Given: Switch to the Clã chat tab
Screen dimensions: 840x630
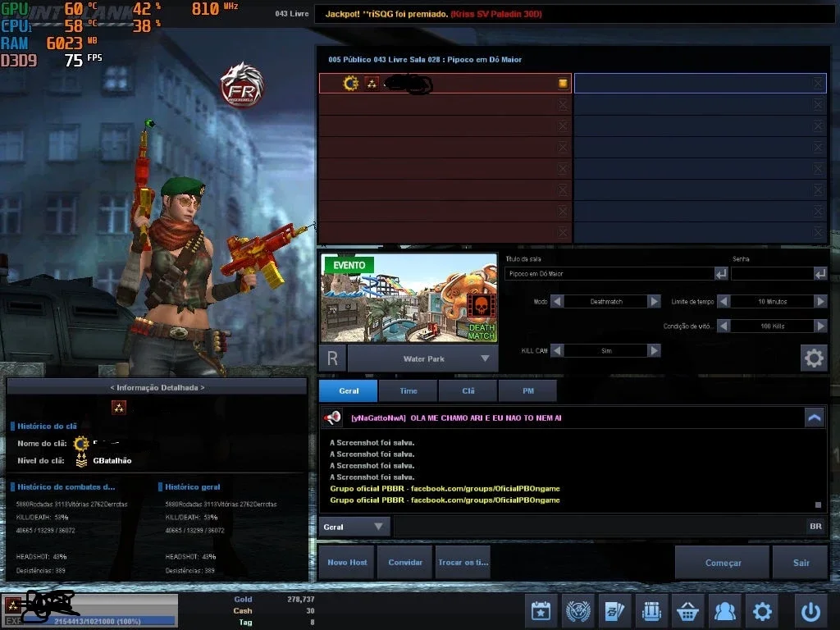Looking at the screenshot, I should [468, 391].
